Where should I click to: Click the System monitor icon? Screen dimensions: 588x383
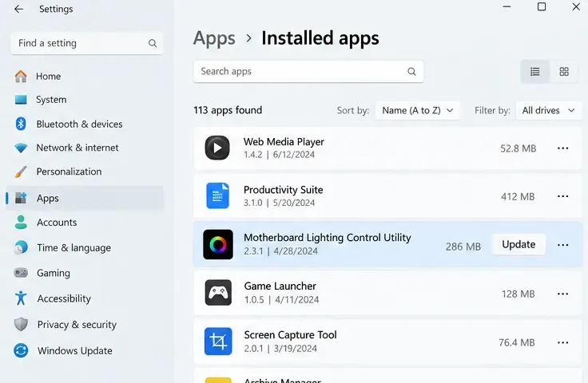[x=21, y=100]
